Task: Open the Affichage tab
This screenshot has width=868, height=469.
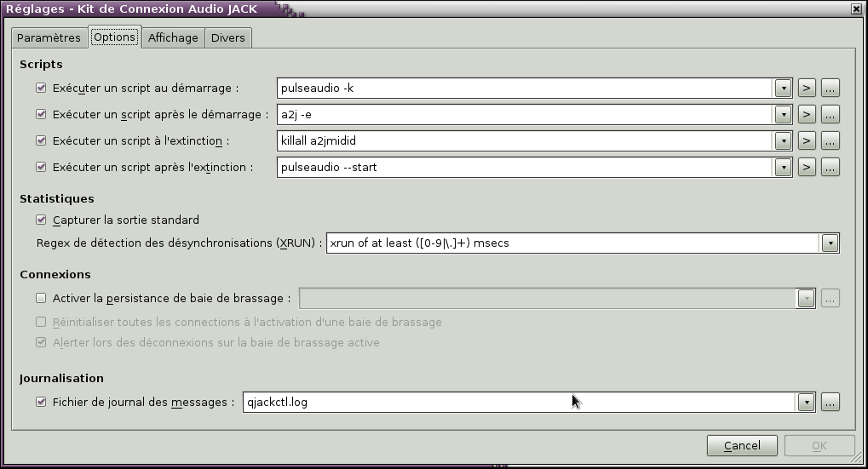Action: [173, 37]
